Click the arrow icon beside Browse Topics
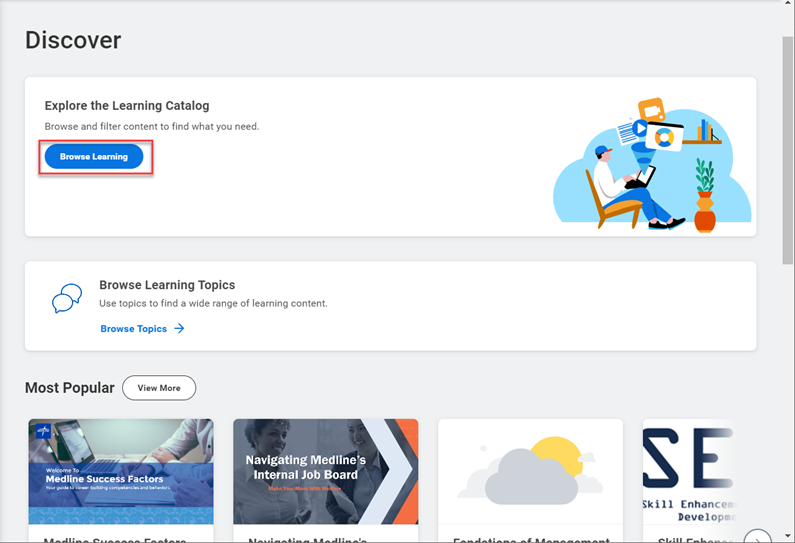This screenshot has height=543, width=795. tap(179, 328)
